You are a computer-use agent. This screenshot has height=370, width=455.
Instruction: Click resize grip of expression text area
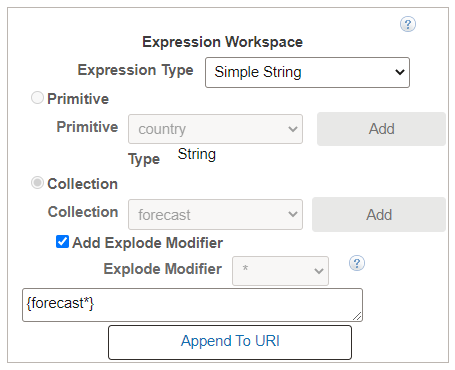point(357,316)
